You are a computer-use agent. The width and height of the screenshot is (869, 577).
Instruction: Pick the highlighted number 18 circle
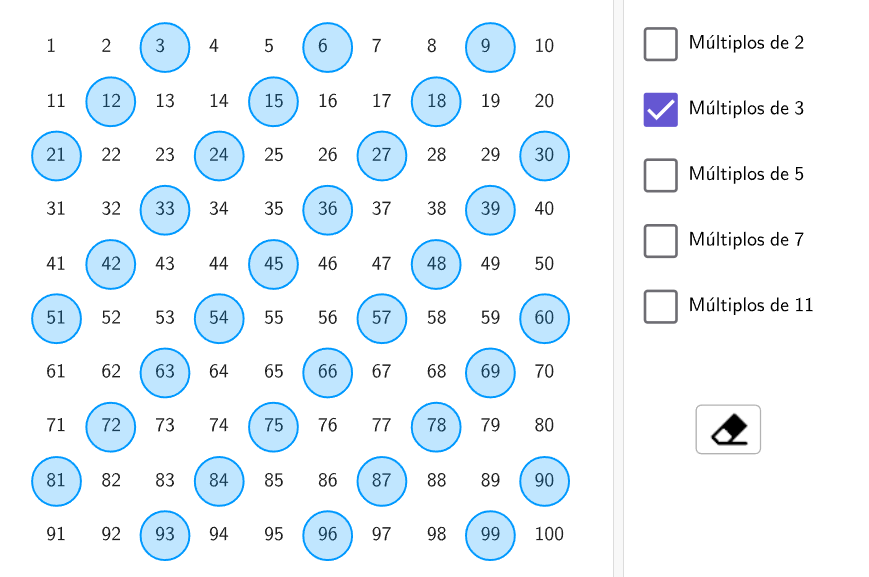436,101
